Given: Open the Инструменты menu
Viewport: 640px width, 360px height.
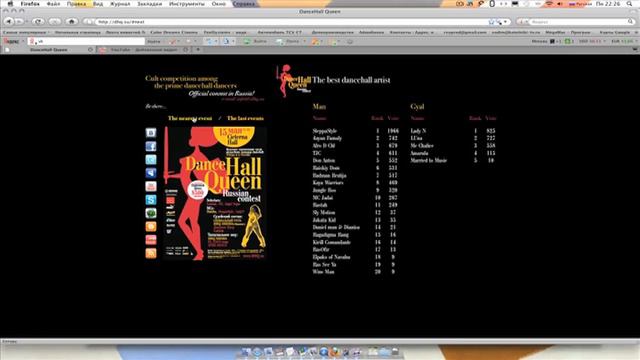Looking at the screenshot, I should [x=187, y=4].
